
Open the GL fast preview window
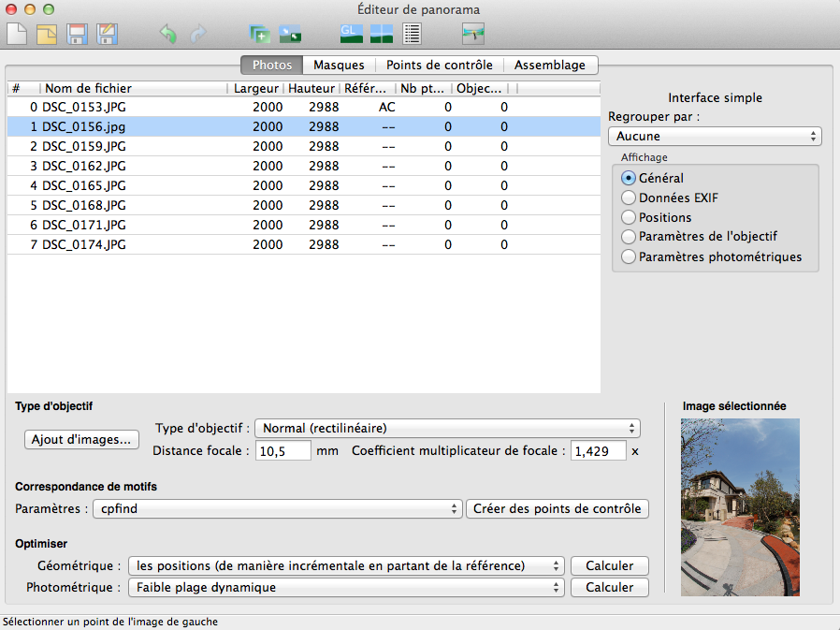click(x=351, y=35)
